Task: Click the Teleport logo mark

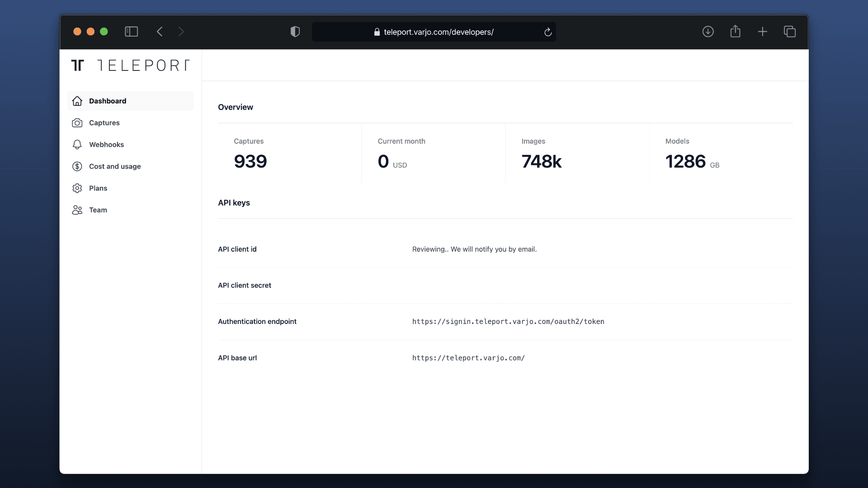Action: pos(78,65)
